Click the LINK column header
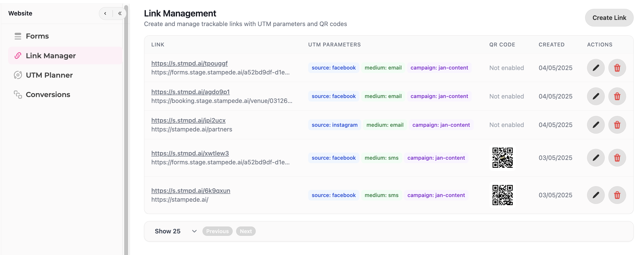 coord(158,44)
